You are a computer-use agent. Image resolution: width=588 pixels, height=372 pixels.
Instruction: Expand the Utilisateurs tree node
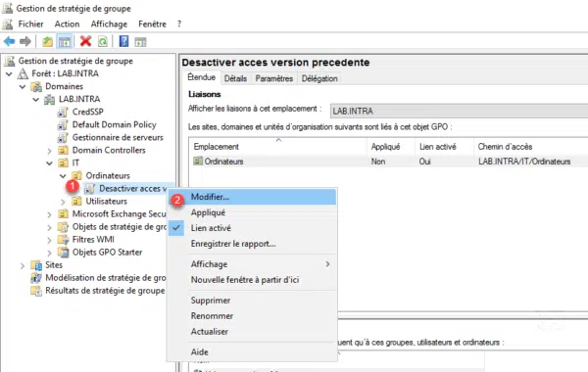tap(63, 202)
